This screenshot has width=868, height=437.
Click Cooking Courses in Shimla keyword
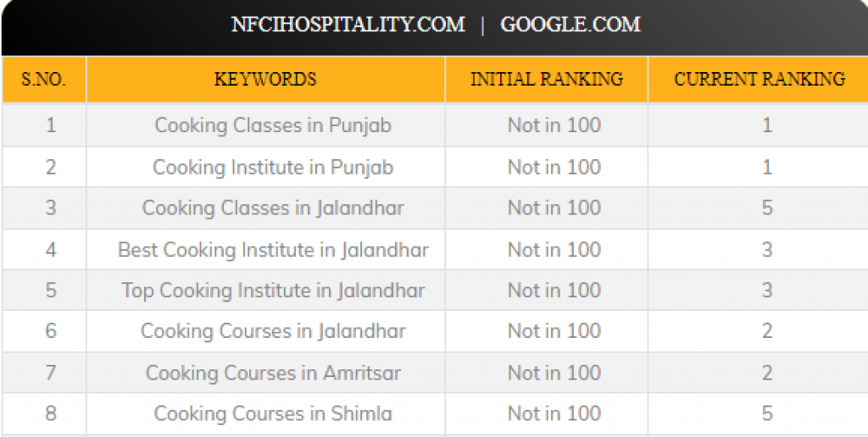[273, 414]
